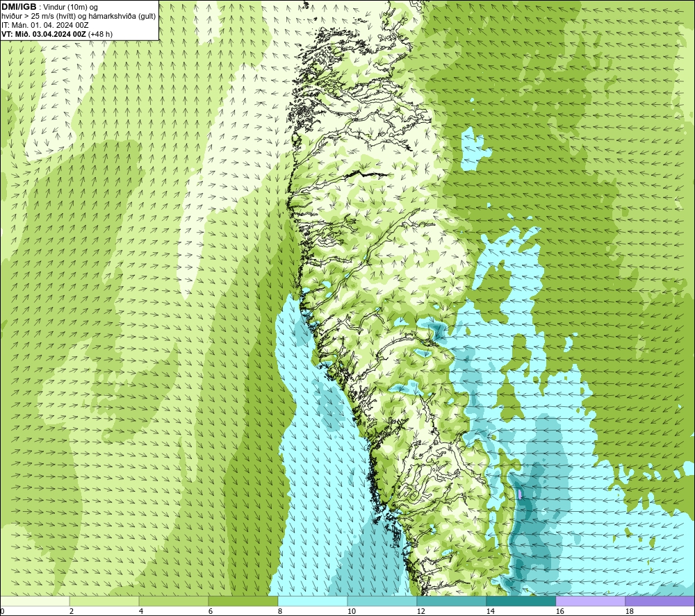Click the 4–6 m/s green legend swatch
This screenshot has width=695, height=616.
(174, 601)
